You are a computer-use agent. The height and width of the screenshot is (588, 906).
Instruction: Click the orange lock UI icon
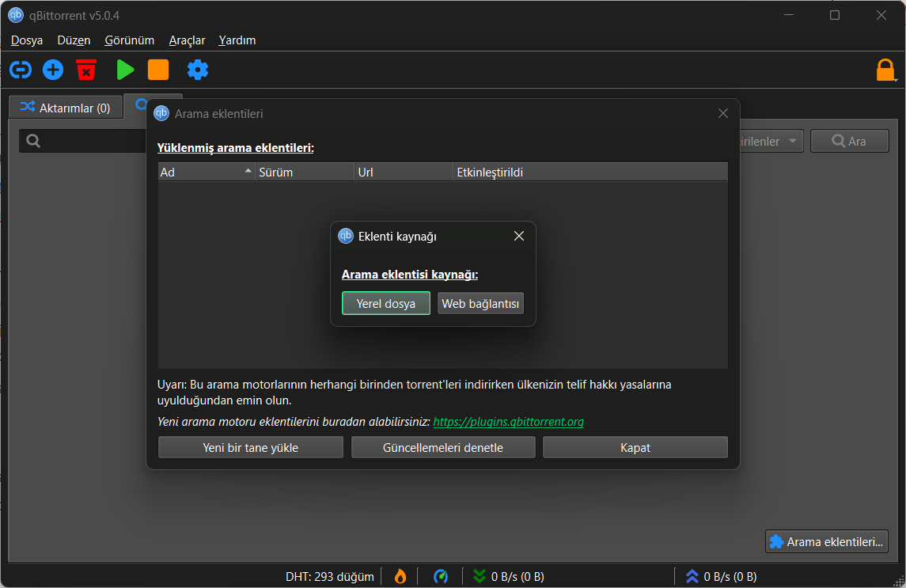[885, 70]
